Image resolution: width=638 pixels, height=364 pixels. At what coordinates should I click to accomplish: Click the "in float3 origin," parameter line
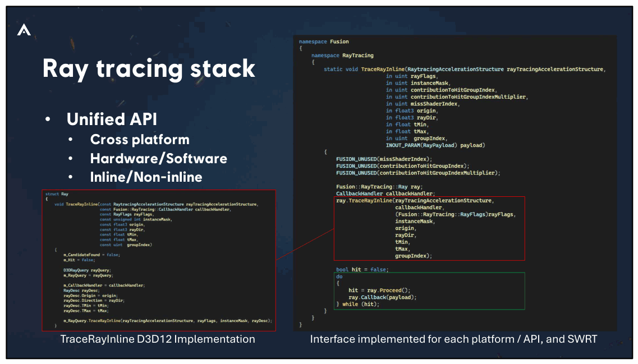click(412, 110)
